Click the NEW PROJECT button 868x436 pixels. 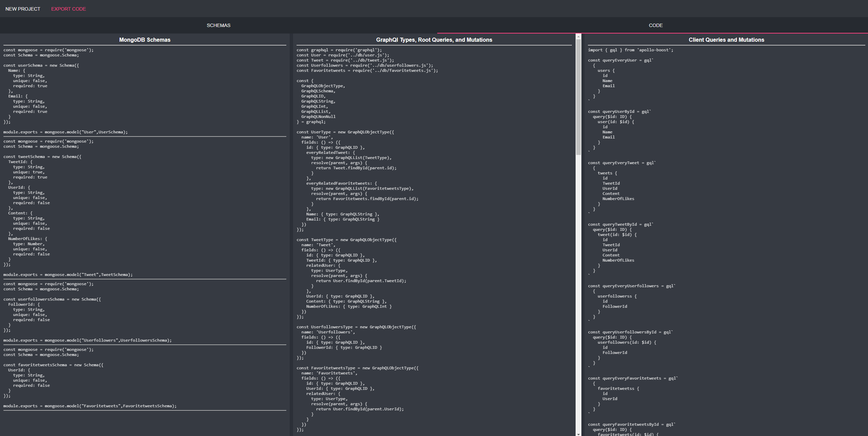tap(23, 9)
